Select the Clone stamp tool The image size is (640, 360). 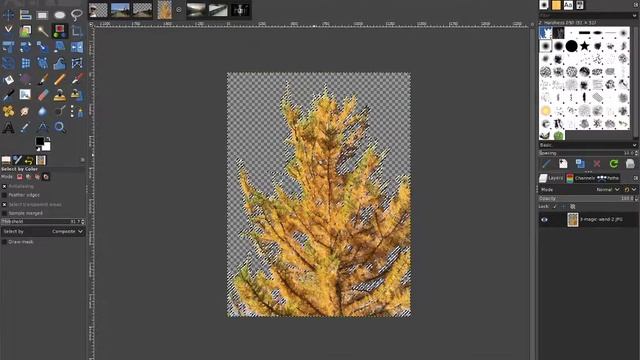click(60, 95)
